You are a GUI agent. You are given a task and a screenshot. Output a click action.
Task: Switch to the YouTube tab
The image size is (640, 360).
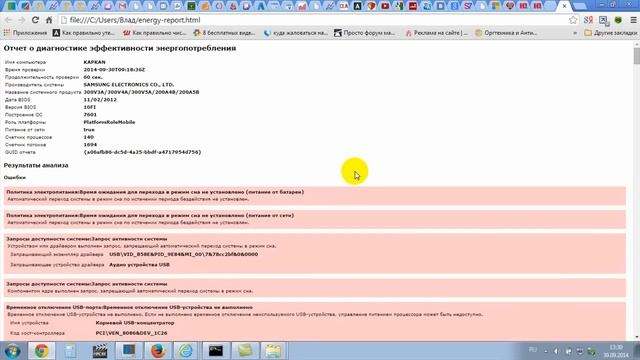pyautogui.click(x=385, y=6)
